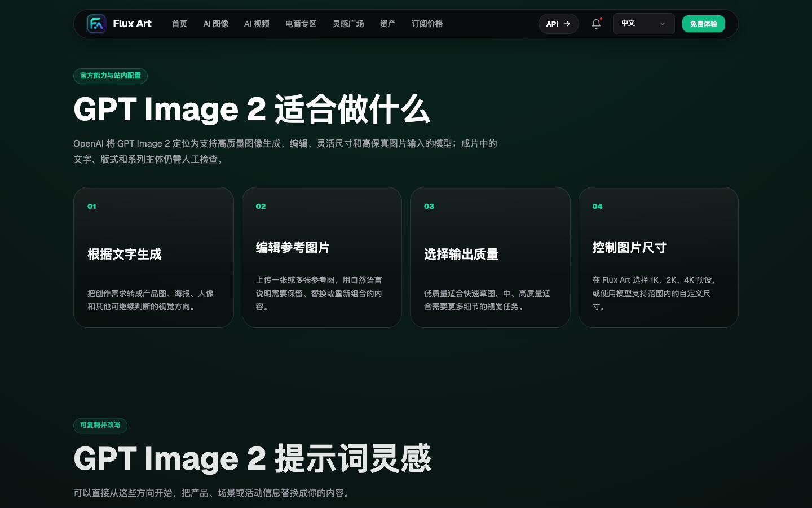
Task: Click description 上传一张或多张参考图
Action: (319, 294)
